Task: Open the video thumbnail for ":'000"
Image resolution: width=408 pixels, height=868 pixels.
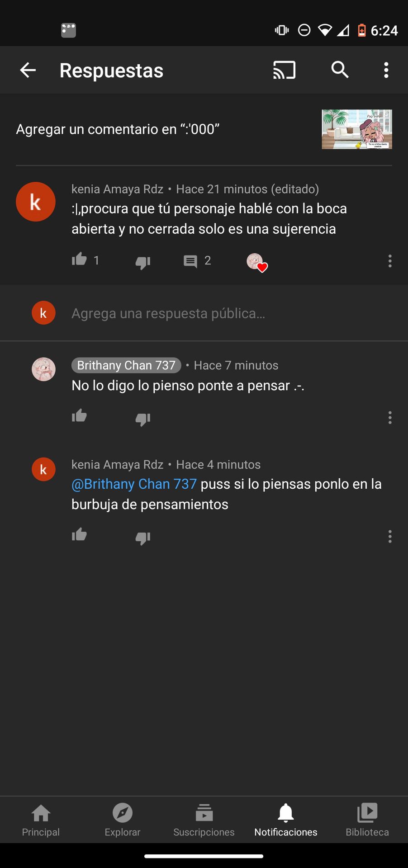Action: click(357, 129)
